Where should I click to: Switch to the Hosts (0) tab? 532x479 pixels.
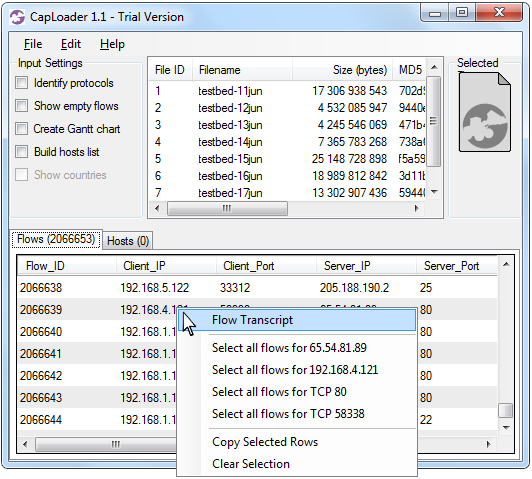(x=128, y=241)
